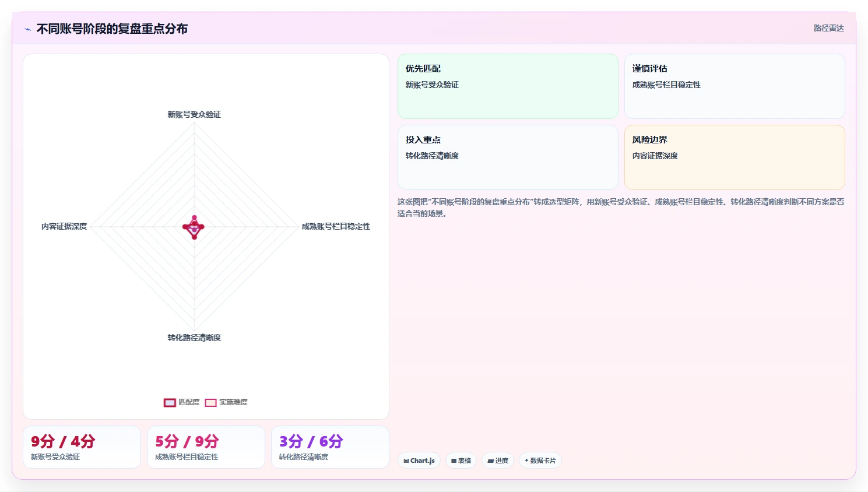Open the Chart.js tag chip
868x492 pixels.
(x=419, y=461)
